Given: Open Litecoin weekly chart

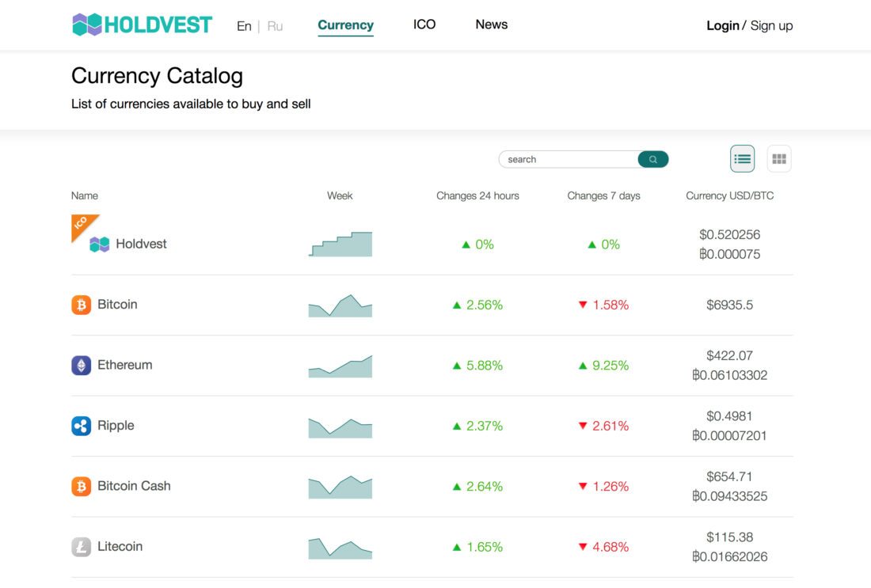Looking at the screenshot, I should pos(340,548).
